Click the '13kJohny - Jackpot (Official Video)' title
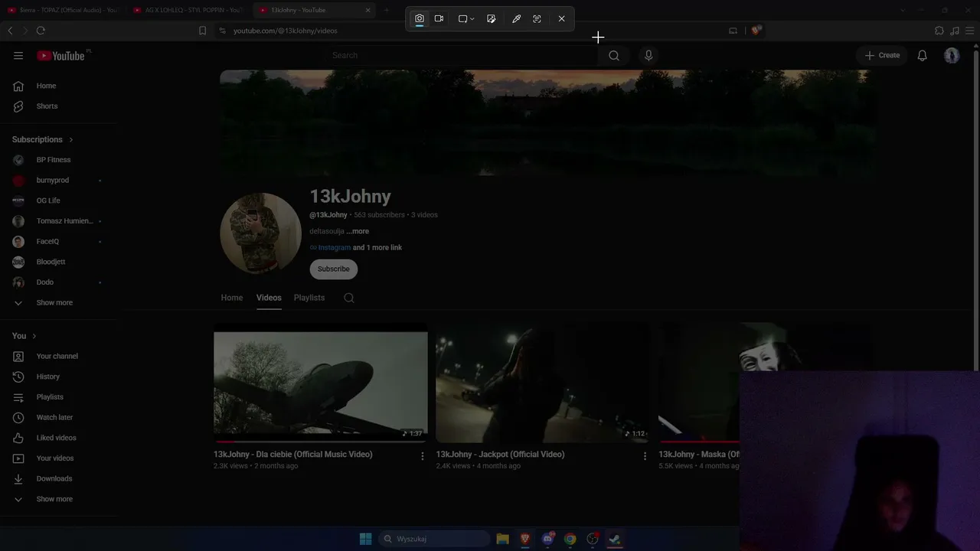 (x=501, y=455)
